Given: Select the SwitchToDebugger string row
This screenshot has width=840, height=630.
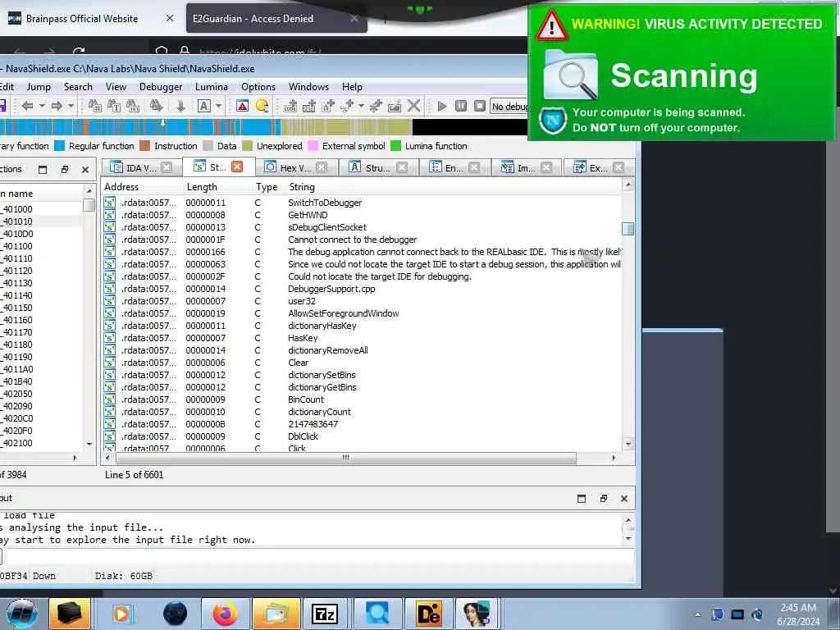Looking at the screenshot, I should [x=362, y=203].
